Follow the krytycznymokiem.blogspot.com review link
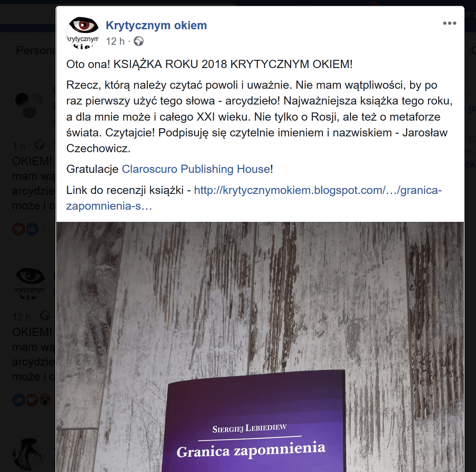This screenshot has width=476, height=472. (x=254, y=198)
